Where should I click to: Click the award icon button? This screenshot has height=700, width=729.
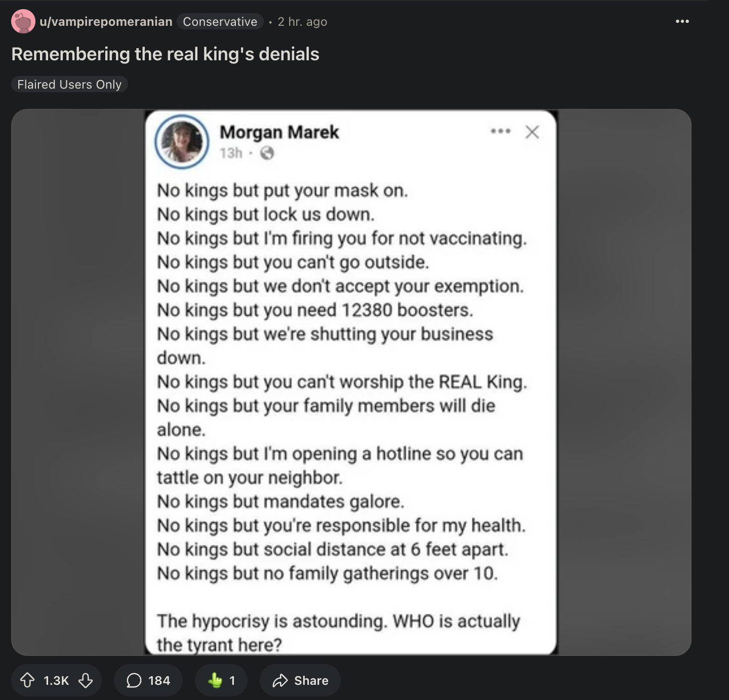tap(221, 680)
